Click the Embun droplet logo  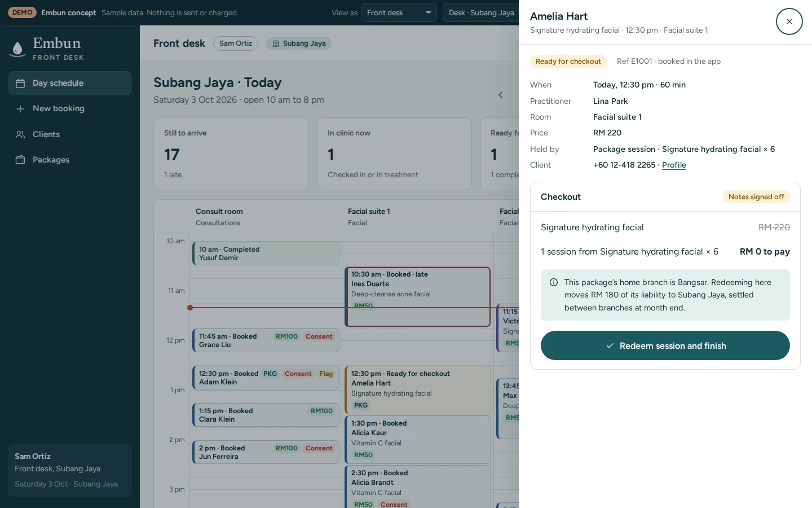point(18,49)
